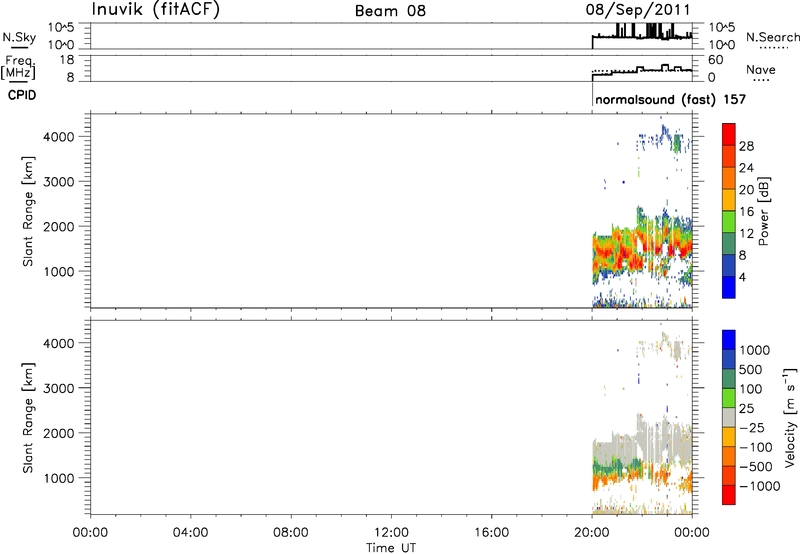Image resolution: width=800 pixels, height=554 pixels.
Task: Click the 'Nave' legend label
Action: pos(761,70)
